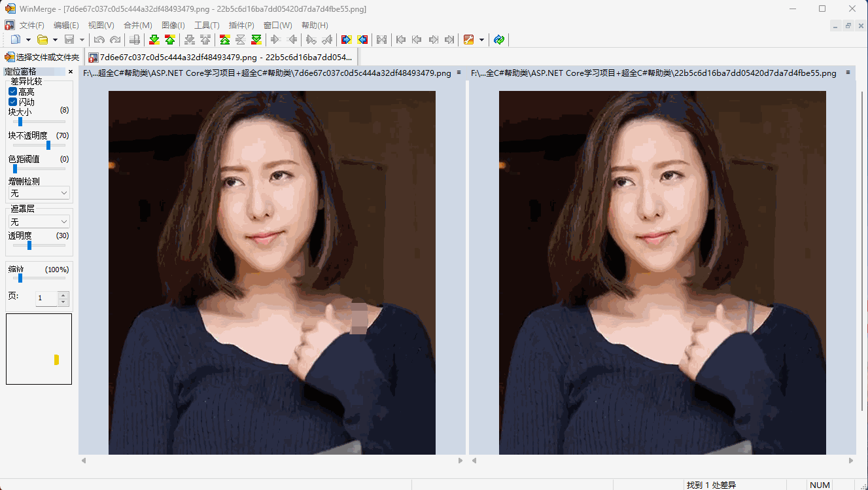
Task: Switch to the 选择文件或文件夹 tab
Action: [42, 58]
